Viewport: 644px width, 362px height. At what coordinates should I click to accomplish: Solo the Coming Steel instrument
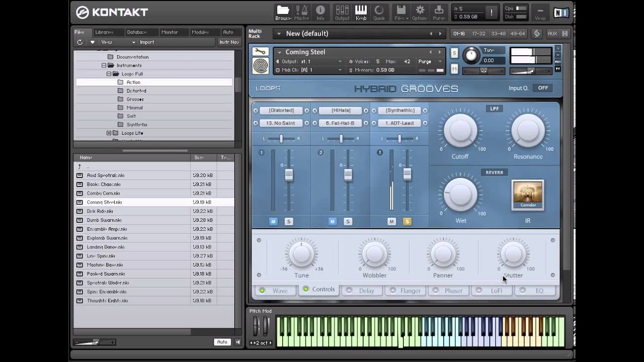(x=454, y=53)
